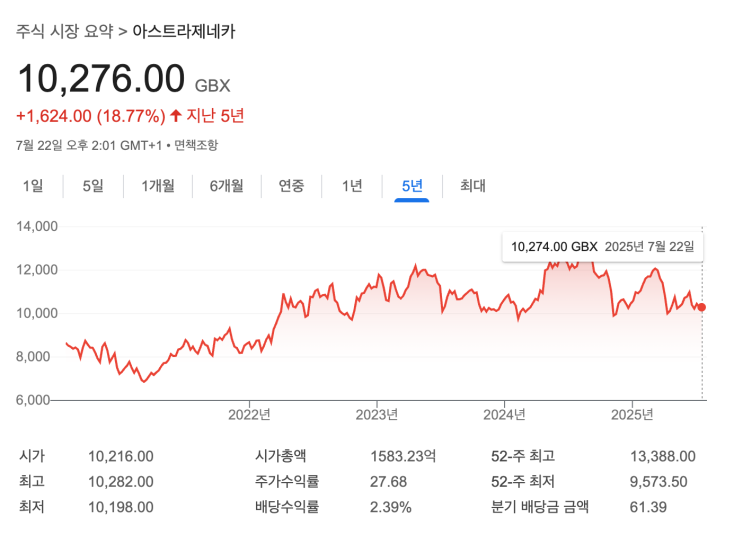Click the 주가수익률 value 27.68
This screenshot has height=535, width=743.
(389, 481)
